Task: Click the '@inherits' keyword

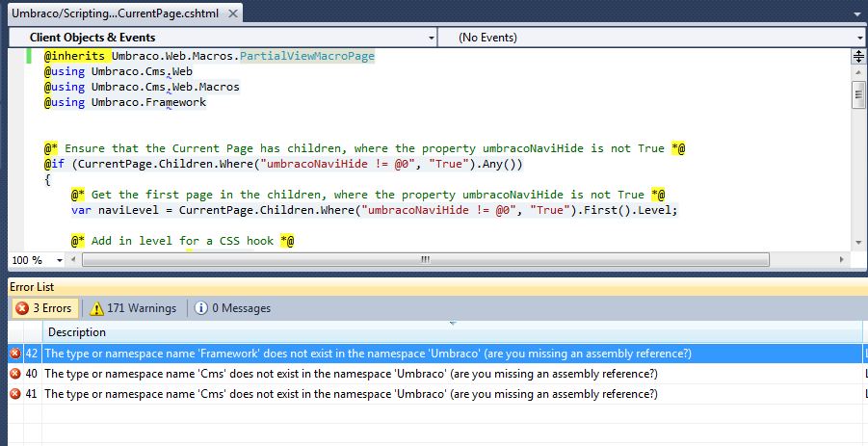Action: [x=75, y=57]
